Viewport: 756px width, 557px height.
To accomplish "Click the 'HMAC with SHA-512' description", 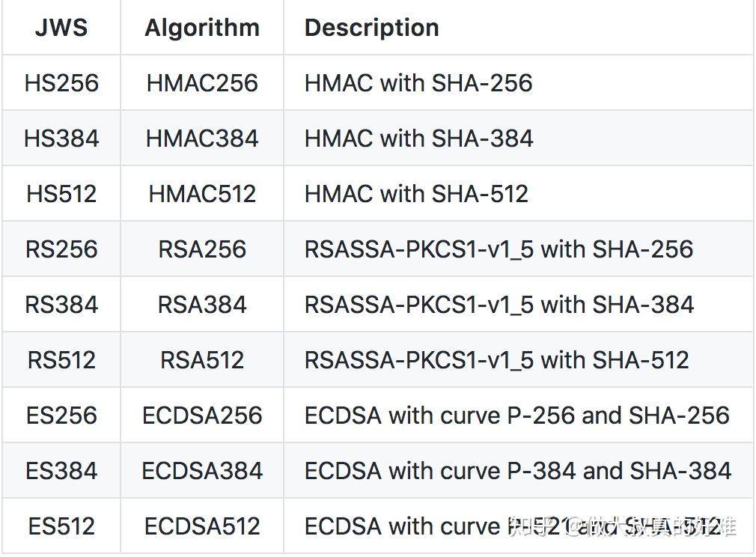I will (416, 194).
